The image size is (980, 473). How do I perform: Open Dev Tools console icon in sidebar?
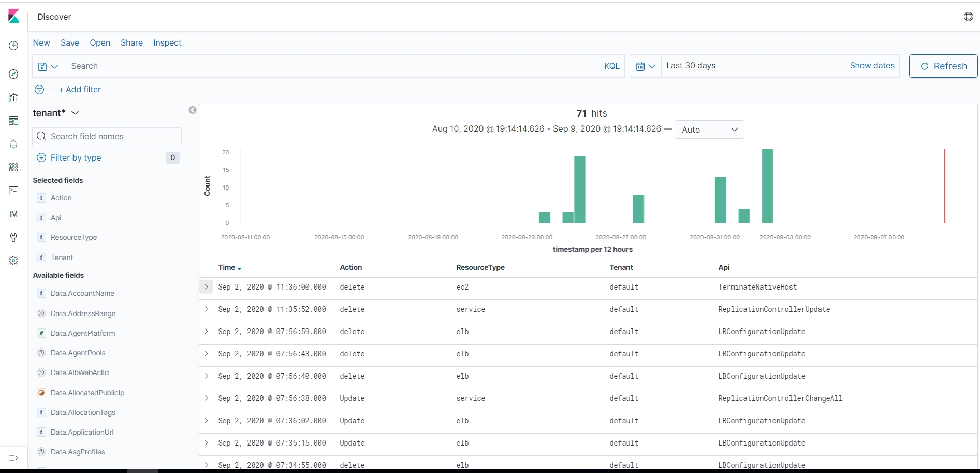(13, 191)
